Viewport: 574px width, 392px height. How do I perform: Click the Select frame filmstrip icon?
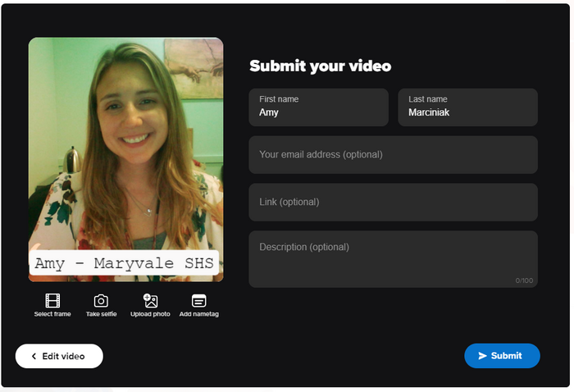(52, 301)
